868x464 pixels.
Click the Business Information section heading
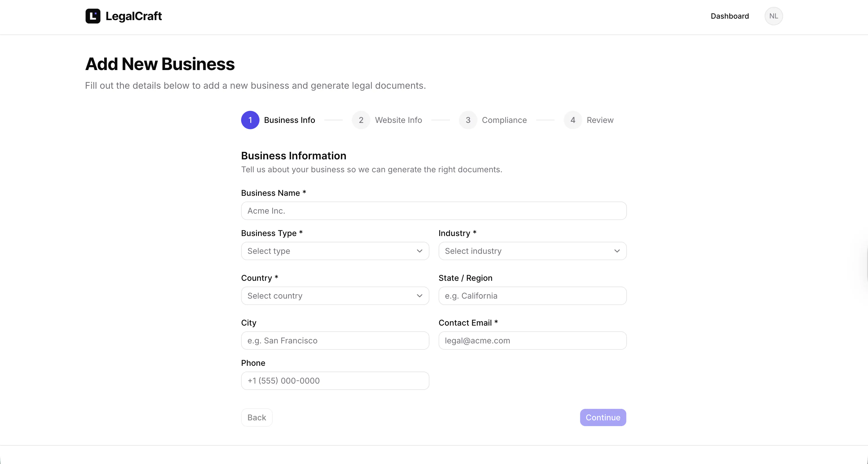coord(293,156)
